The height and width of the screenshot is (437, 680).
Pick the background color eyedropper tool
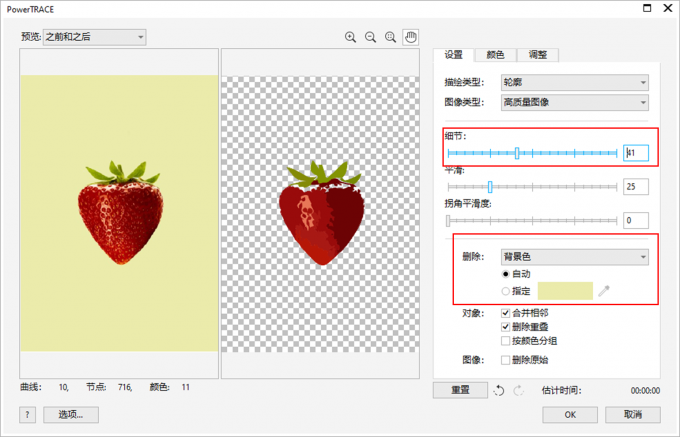(604, 291)
